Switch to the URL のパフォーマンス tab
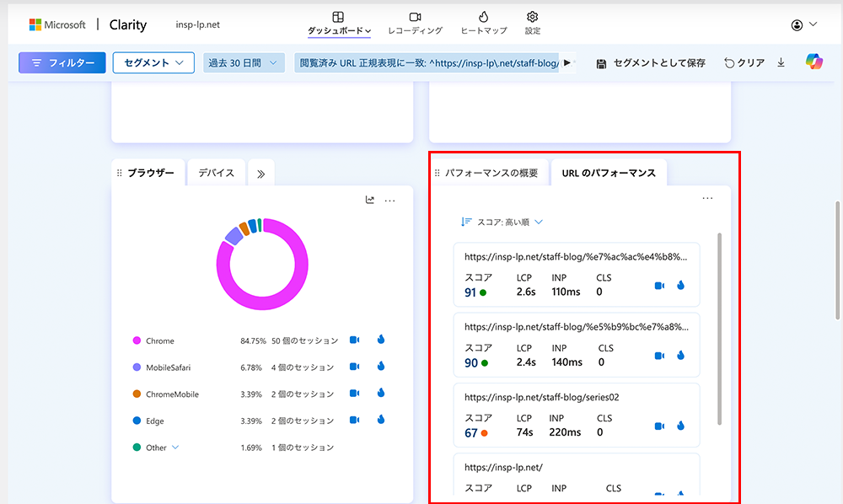The height and width of the screenshot is (504, 843). [609, 173]
